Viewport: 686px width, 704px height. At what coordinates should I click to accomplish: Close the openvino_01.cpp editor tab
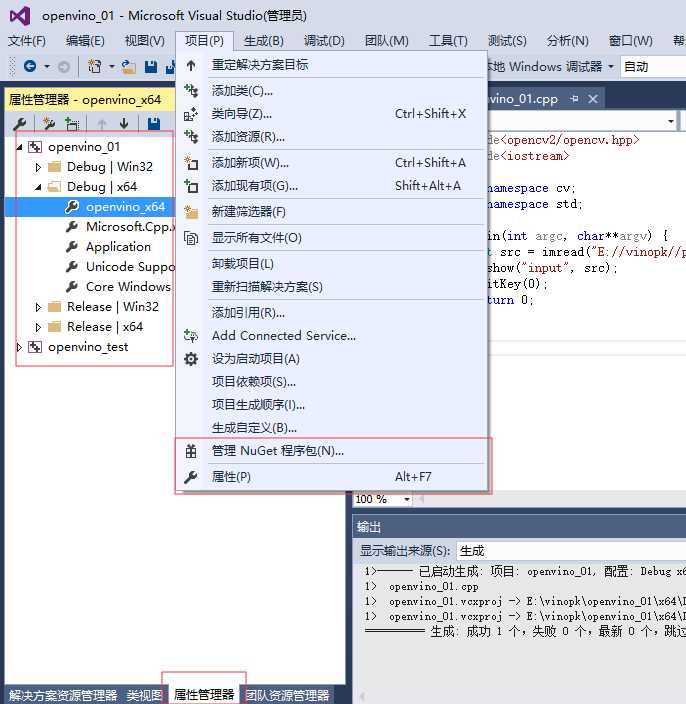(x=593, y=99)
